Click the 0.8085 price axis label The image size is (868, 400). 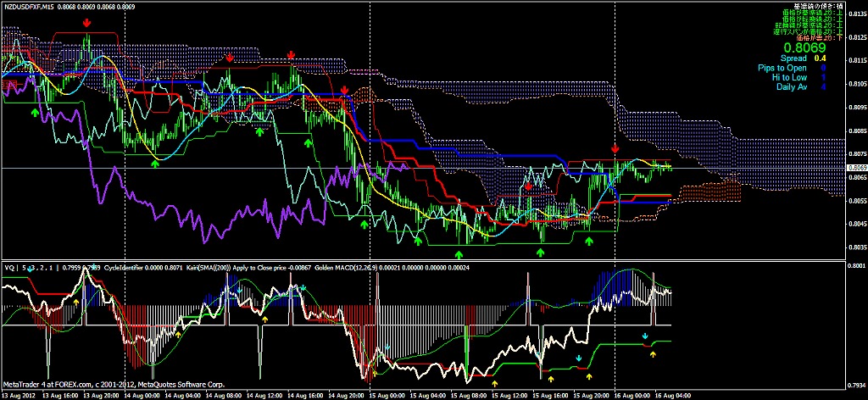(x=856, y=131)
